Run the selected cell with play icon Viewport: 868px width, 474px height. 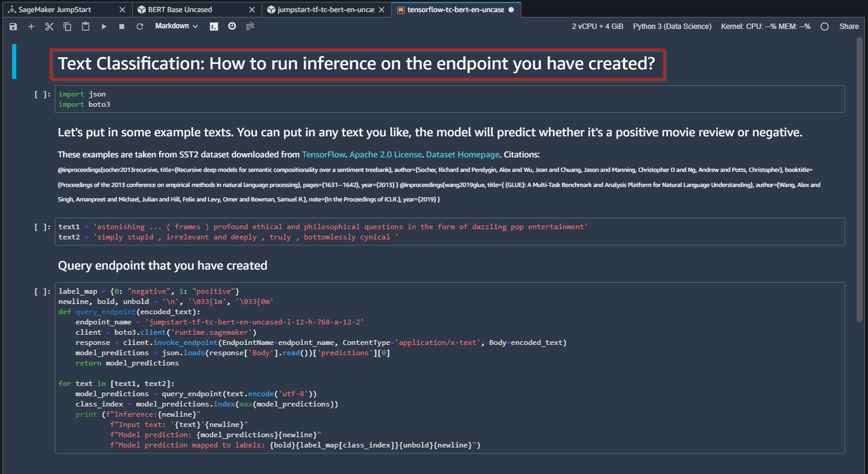click(x=104, y=27)
